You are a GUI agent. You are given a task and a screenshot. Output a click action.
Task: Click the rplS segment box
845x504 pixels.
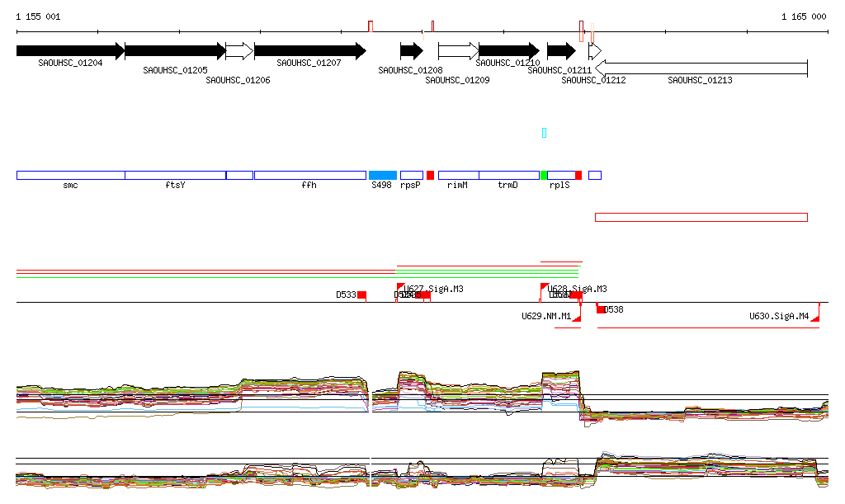click(561, 175)
